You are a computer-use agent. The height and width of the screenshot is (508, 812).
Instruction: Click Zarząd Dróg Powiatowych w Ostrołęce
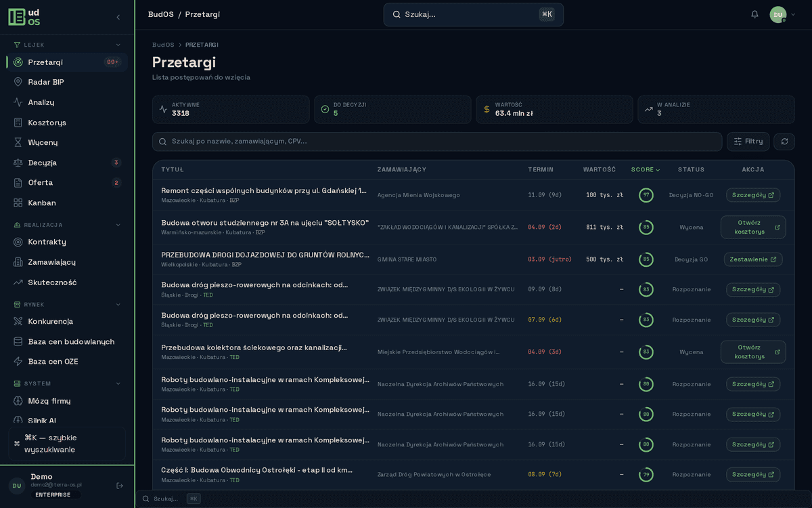click(434, 474)
